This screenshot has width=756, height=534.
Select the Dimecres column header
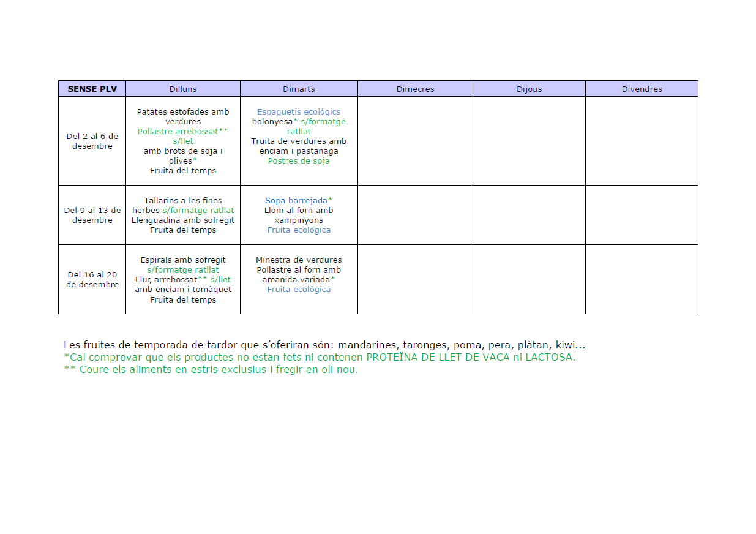[x=415, y=89]
